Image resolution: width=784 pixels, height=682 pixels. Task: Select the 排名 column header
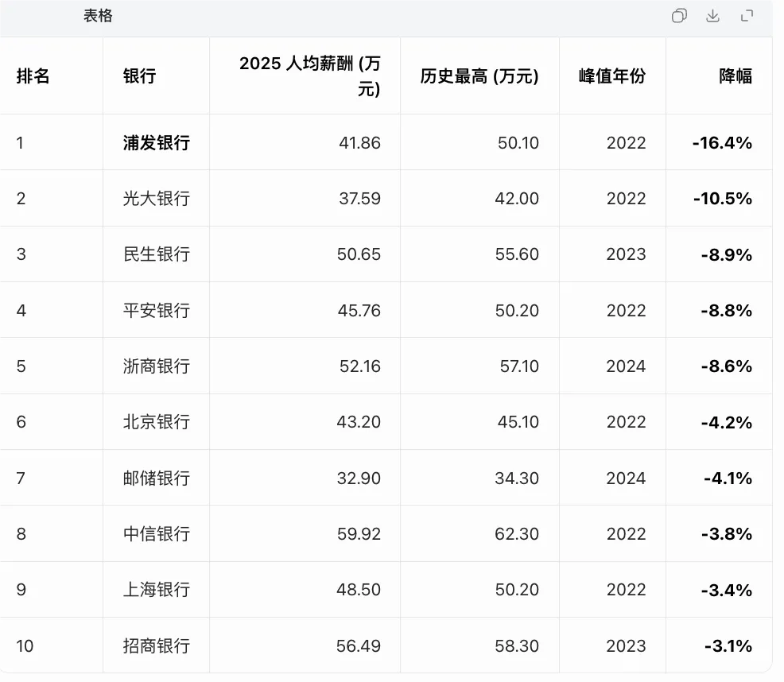tap(33, 76)
